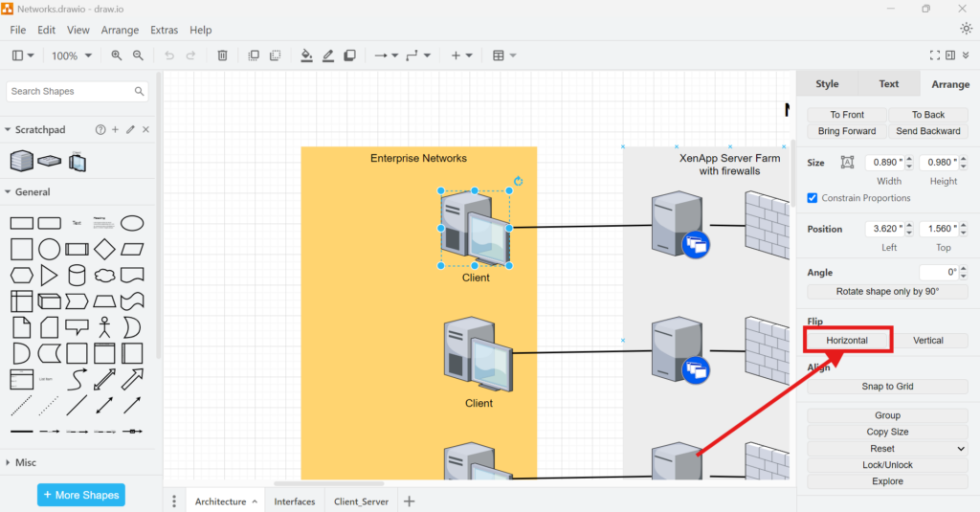
Task: Open the Edit menu
Action: pyautogui.click(x=46, y=30)
